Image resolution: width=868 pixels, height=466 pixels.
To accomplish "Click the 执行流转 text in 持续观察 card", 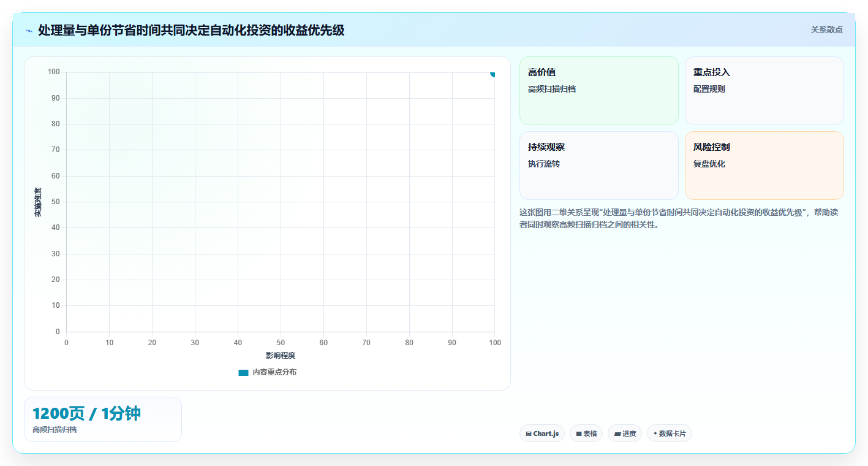I will (544, 164).
